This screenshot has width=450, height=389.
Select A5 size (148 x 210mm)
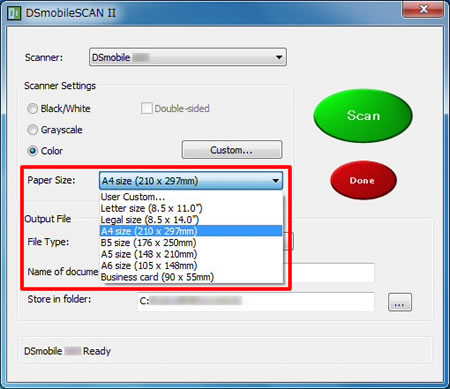[x=191, y=254]
